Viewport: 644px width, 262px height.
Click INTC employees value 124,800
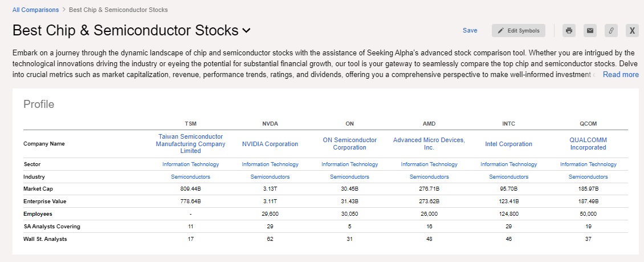coord(508,214)
